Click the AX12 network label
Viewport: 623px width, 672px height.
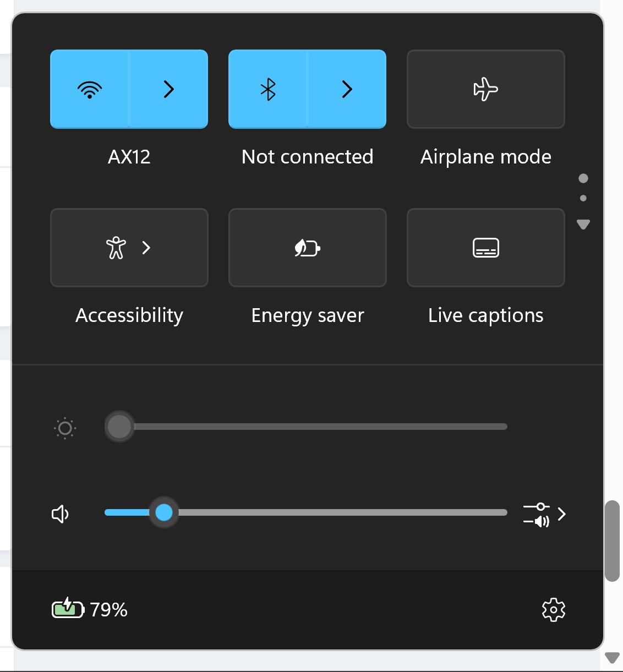(x=129, y=157)
